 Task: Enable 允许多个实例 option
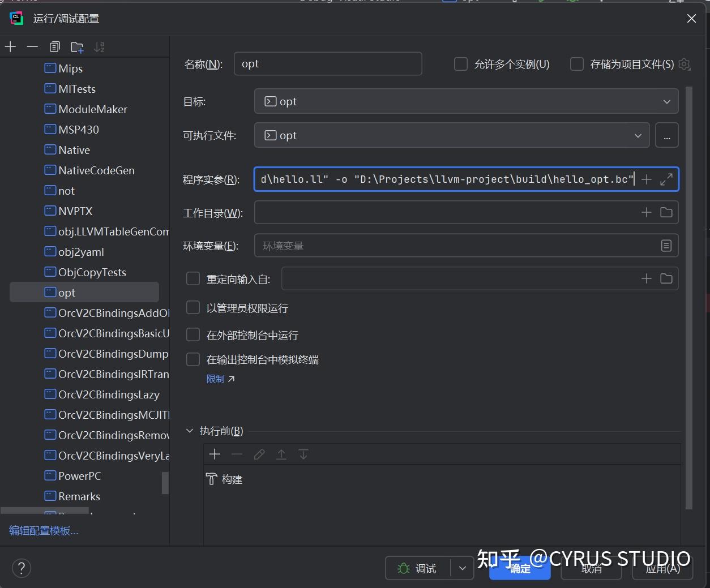pyautogui.click(x=460, y=64)
